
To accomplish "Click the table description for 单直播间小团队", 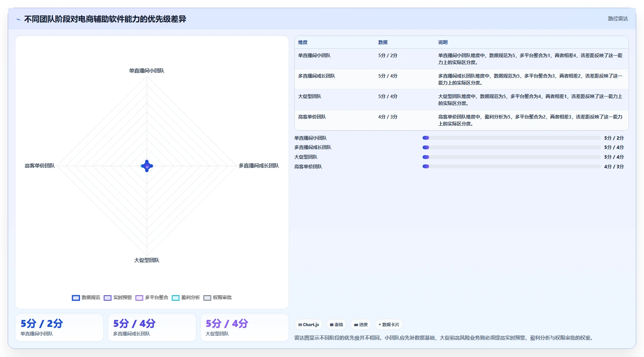I will 530,59.
